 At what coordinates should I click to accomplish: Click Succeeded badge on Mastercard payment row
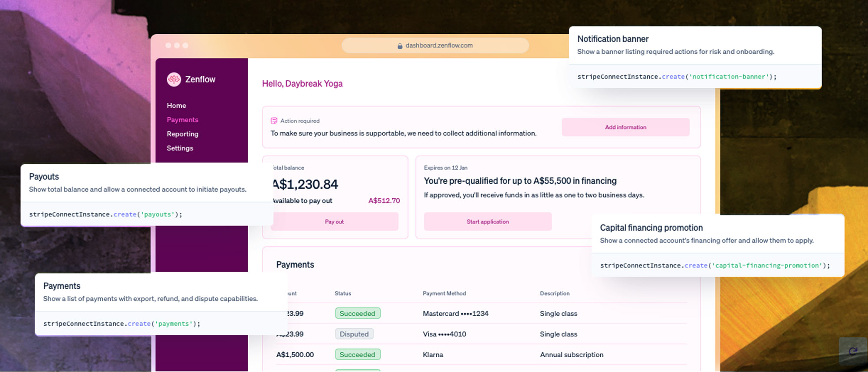357,313
